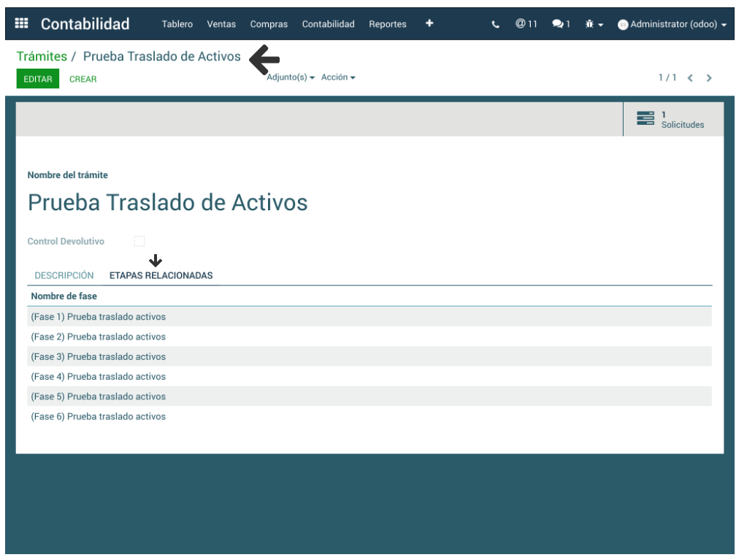Open the Fase 3 row
The width and height of the screenshot is (747, 560).
[99, 356]
